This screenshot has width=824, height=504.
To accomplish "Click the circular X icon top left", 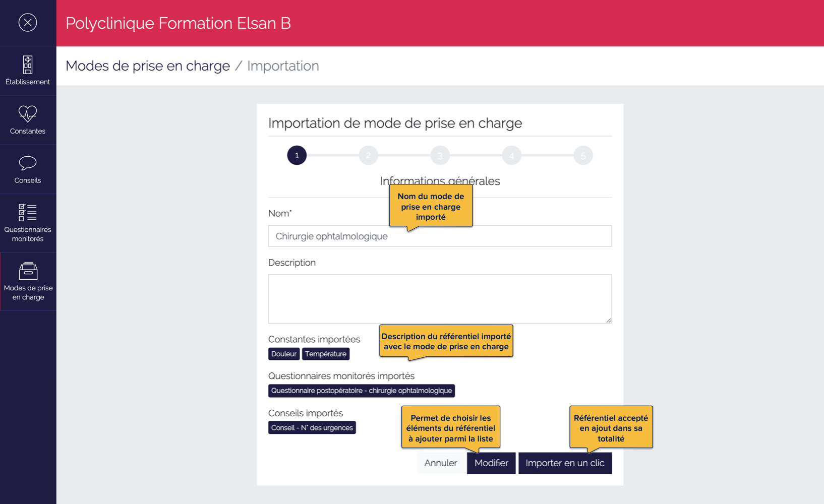I will [28, 23].
